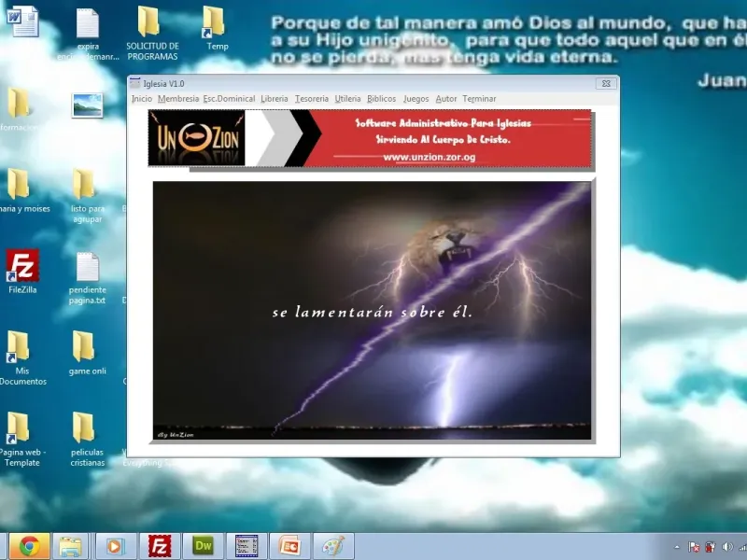The width and height of the screenshot is (747, 560).
Task: Open Paint from the taskbar
Action: point(333,546)
